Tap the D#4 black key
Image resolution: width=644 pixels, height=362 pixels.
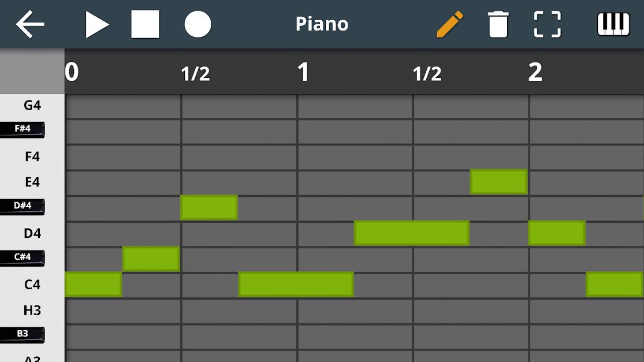pos(22,207)
